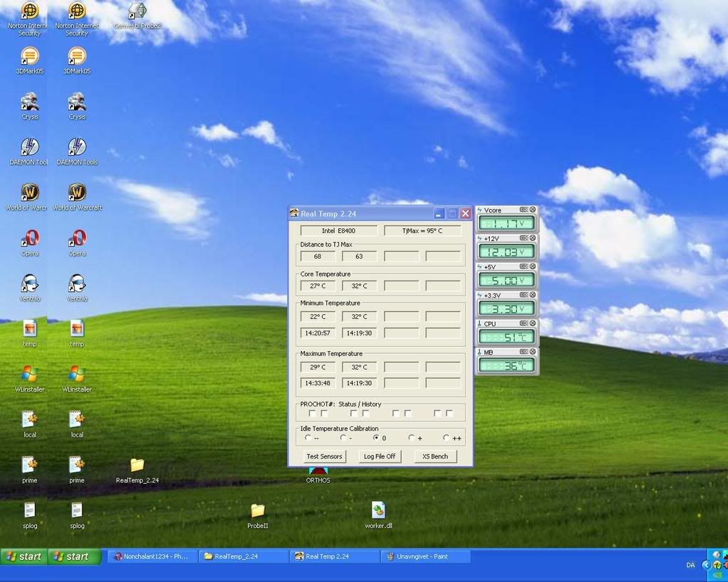Select the ProbeII folder on desktop

[257, 516]
